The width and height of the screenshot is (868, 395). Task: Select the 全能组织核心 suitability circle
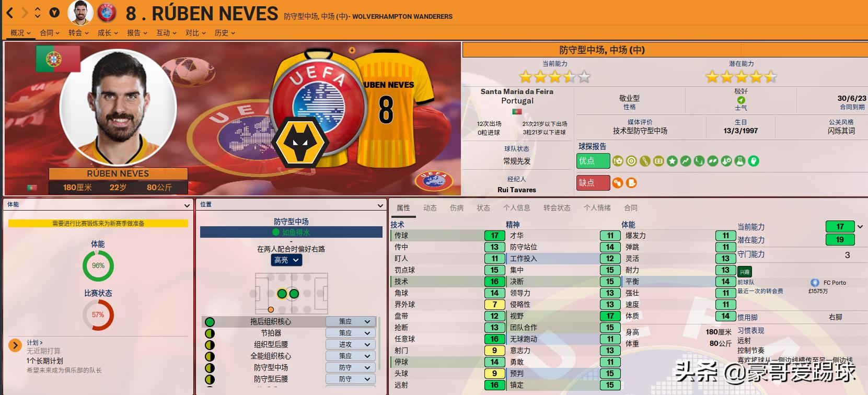[x=210, y=356]
